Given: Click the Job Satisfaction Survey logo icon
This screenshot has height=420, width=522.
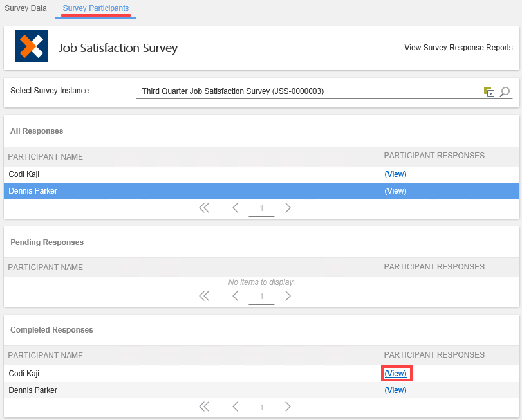Looking at the screenshot, I should [x=32, y=47].
